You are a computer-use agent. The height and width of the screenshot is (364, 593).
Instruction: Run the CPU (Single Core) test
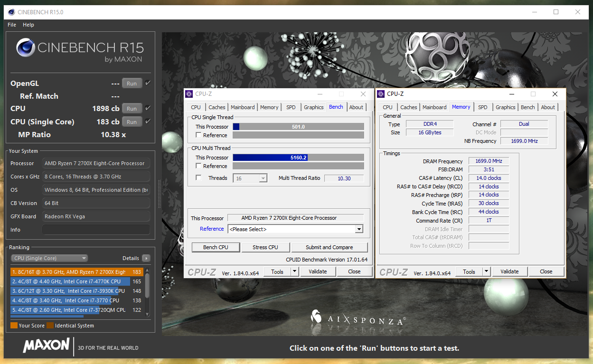[132, 122]
